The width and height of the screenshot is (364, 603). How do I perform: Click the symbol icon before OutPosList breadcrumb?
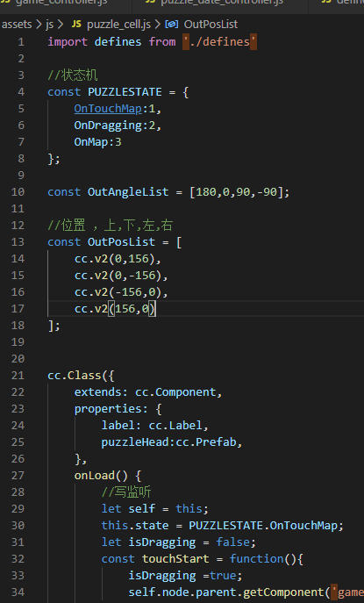tap(171, 25)
